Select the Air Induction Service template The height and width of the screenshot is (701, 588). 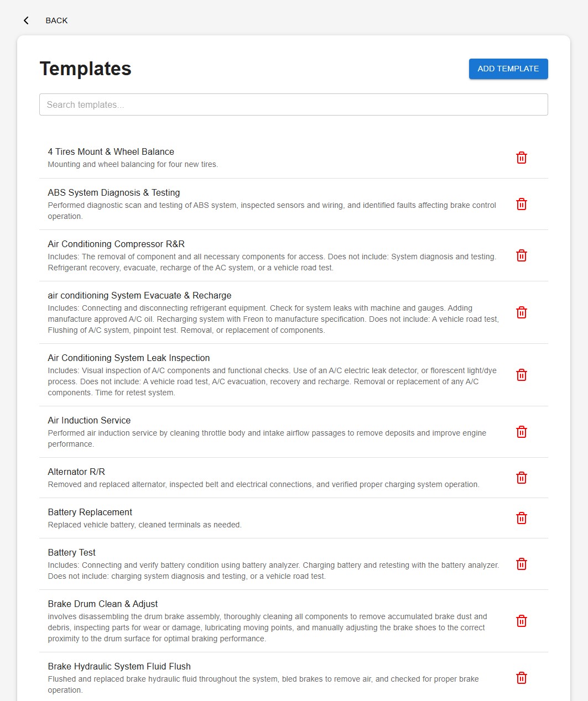tap(89, 421)
